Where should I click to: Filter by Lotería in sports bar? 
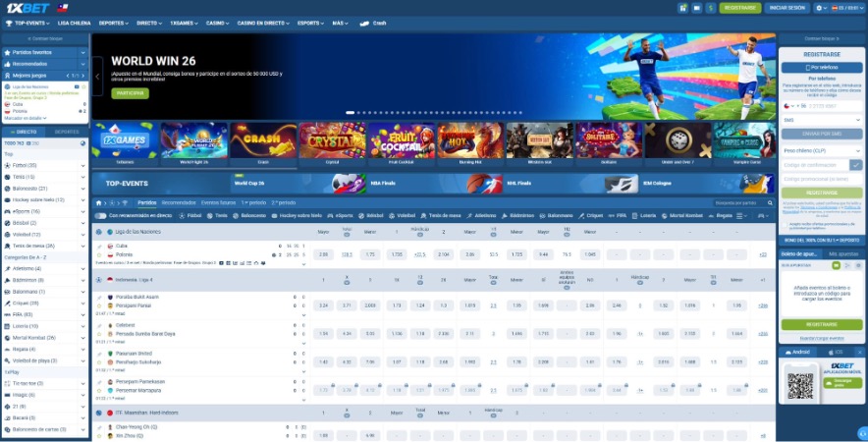point(643,215)
